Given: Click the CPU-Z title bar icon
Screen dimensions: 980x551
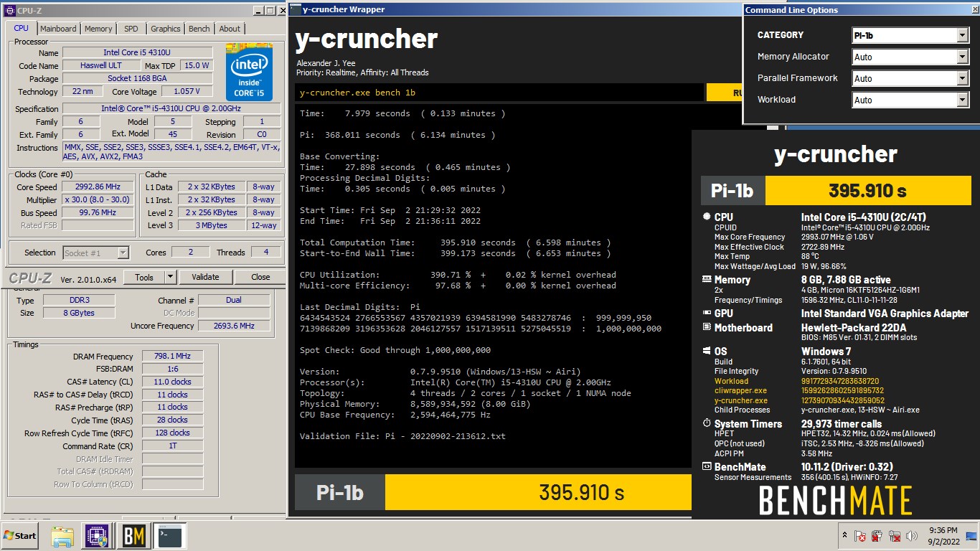Looking at the screenshot, I should click(10, 10).
